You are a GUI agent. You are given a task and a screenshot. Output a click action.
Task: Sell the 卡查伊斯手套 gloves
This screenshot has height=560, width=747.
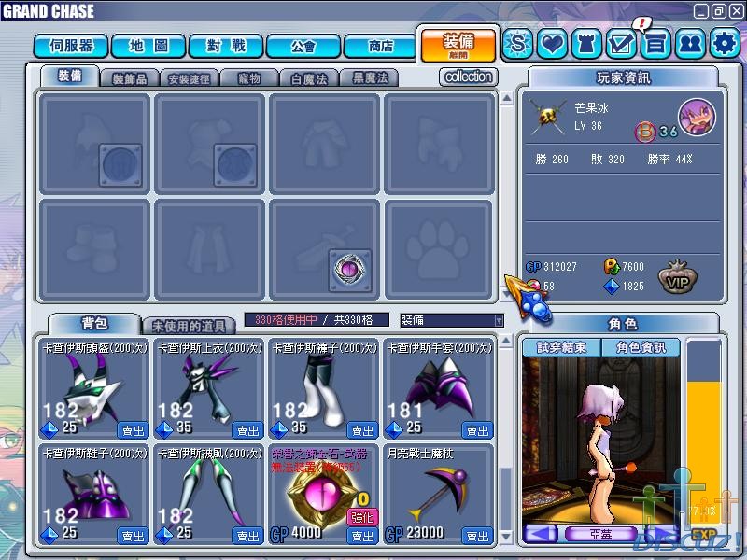tap(477, 430)
